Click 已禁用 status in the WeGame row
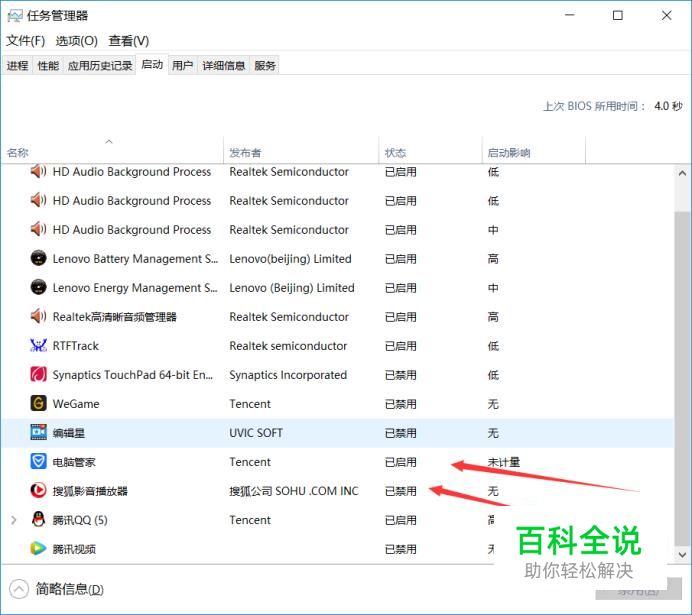 point(401,404)
